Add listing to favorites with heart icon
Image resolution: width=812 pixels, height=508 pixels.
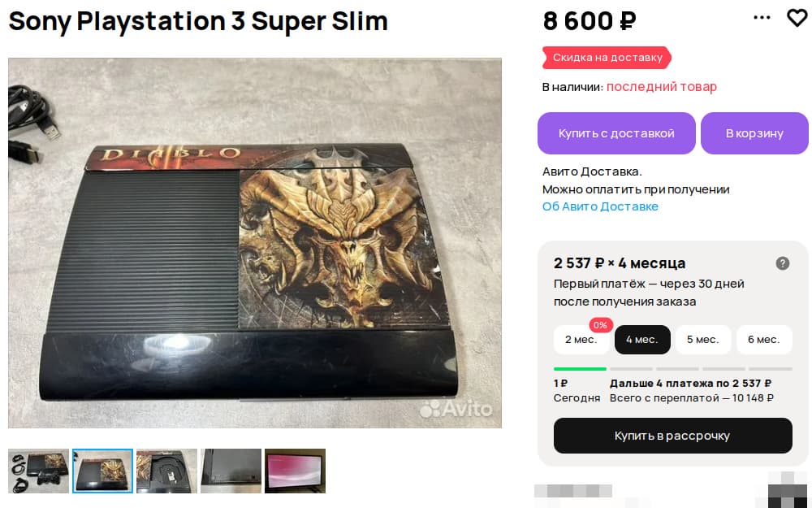797,18
